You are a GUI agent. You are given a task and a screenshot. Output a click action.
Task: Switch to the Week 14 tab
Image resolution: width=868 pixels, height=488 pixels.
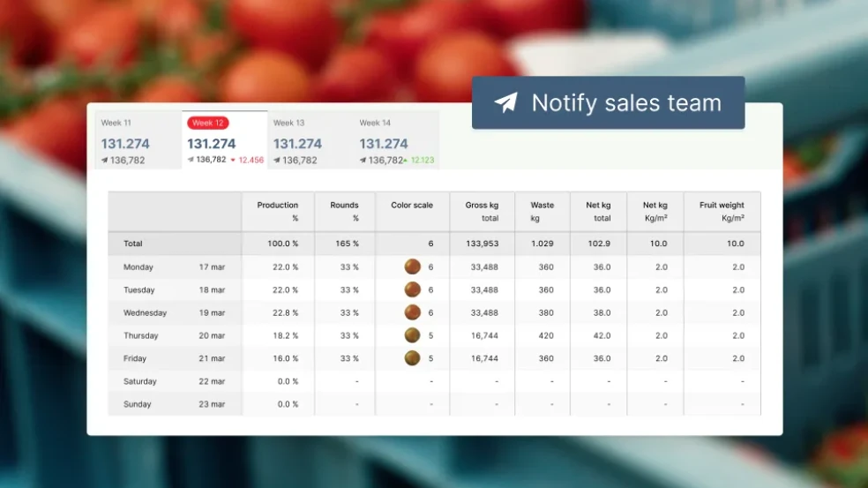(395, 139)
